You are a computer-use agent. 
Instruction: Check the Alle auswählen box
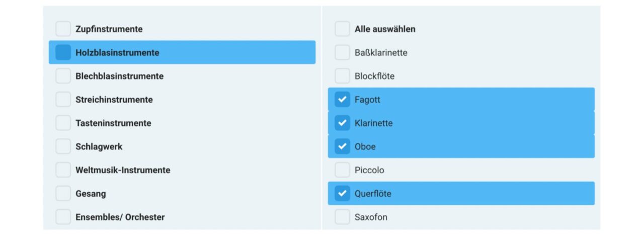[x=342, y=29]
